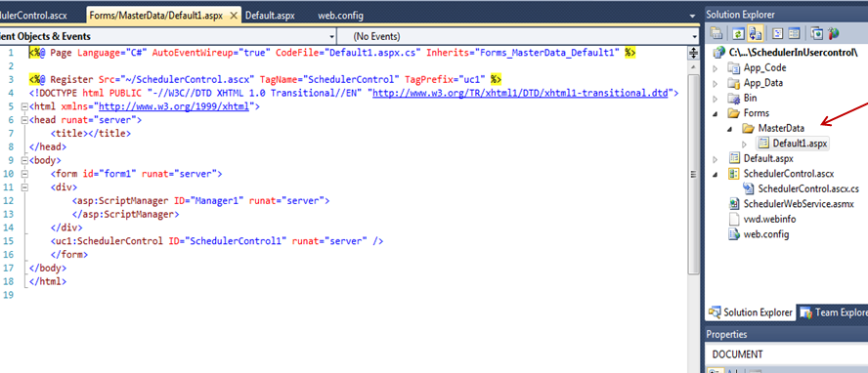Collapse the SchedulerControl.ascx tree node
Image resolution: width=868 pixels, height=373 pixels.
click(716, 174)
